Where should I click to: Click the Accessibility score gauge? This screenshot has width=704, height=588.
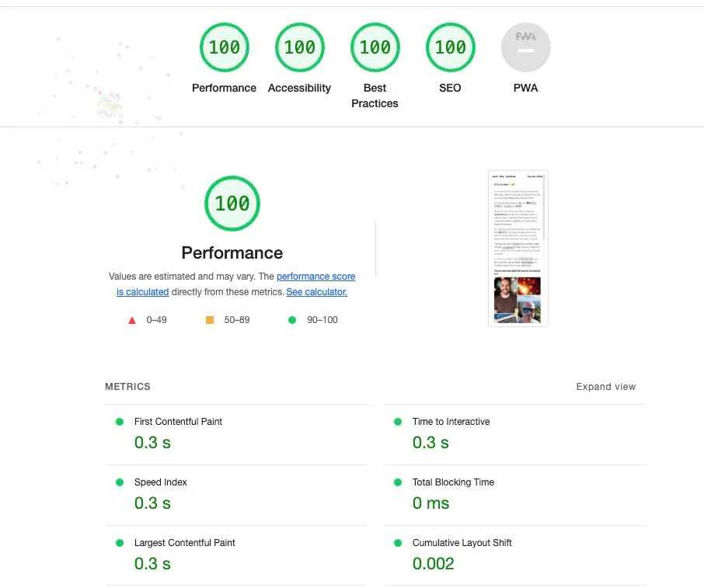(299, 47)
